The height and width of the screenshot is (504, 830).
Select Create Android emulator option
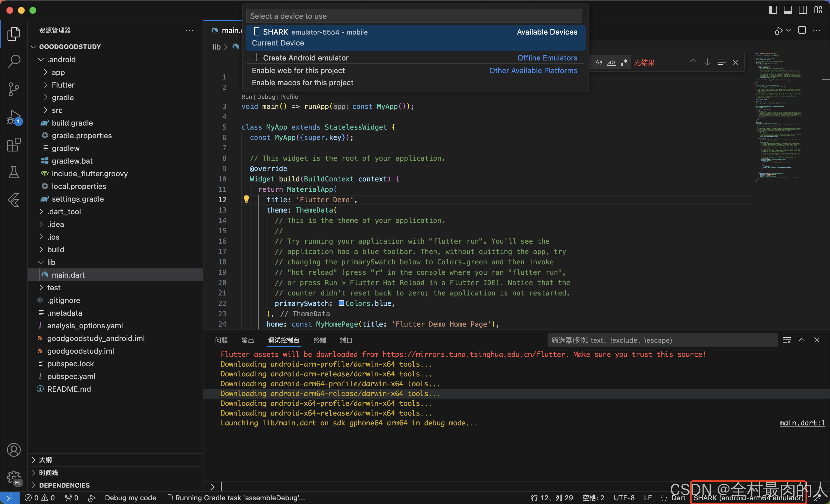[x=305, y=58]
